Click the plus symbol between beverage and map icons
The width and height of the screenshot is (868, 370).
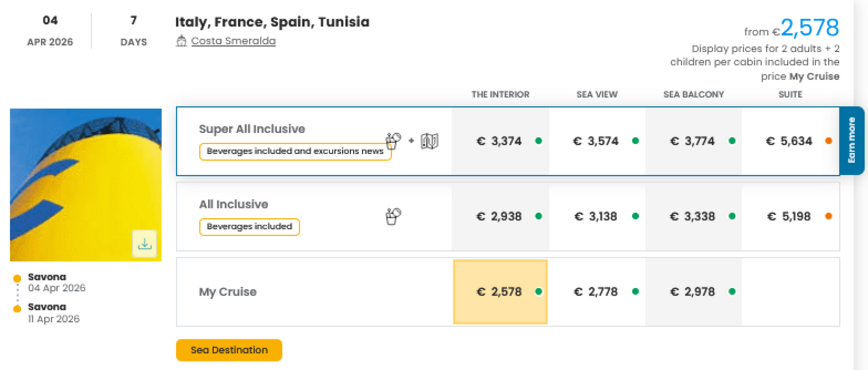pos(410,140)
